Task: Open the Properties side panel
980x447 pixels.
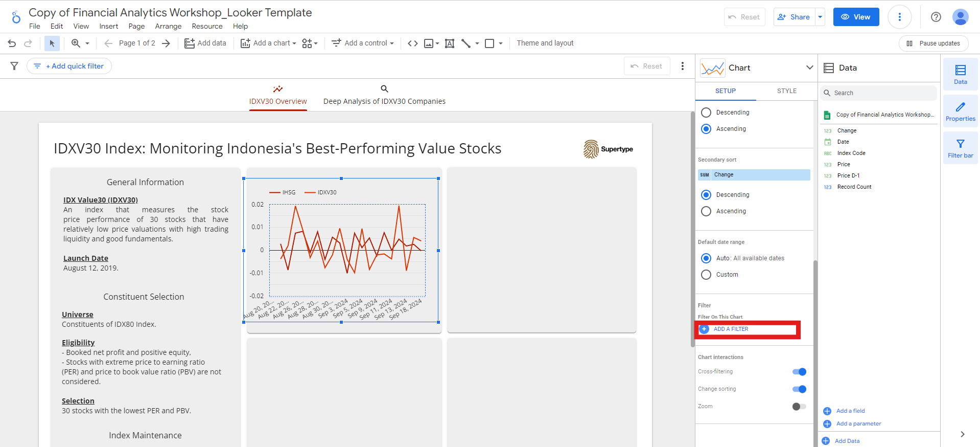Action: [961, 111]
